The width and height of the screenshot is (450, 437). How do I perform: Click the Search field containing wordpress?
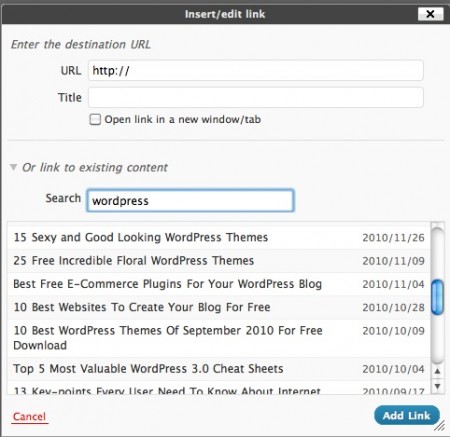[190, 200]
